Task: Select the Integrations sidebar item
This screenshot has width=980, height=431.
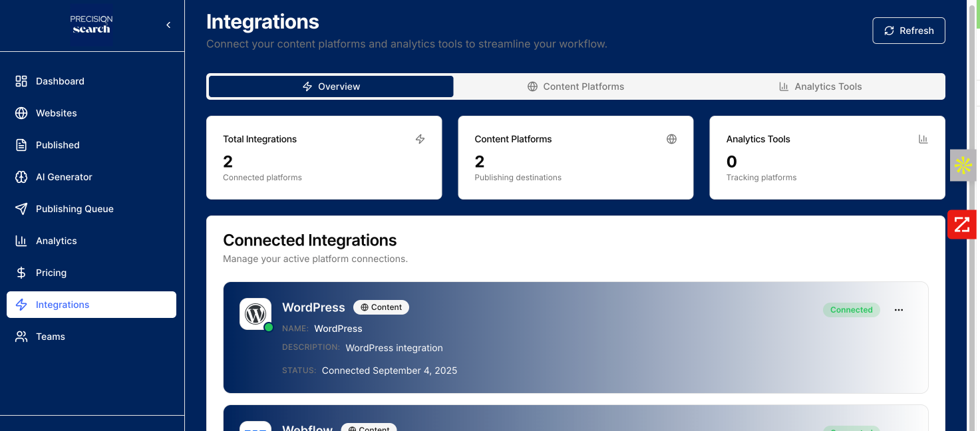Action: pos(91,305)
